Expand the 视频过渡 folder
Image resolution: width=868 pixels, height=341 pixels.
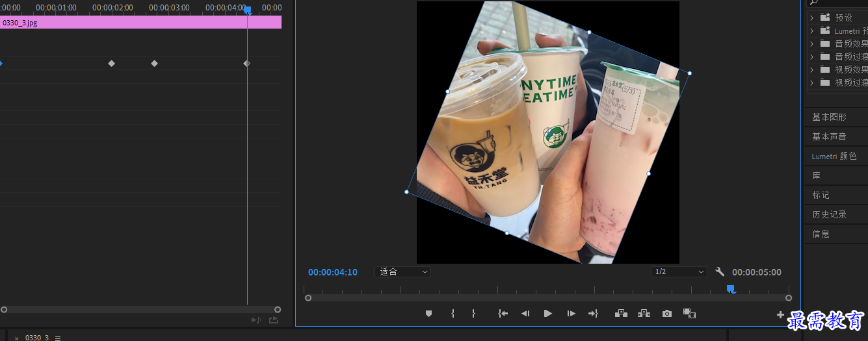tap(812, 82)
